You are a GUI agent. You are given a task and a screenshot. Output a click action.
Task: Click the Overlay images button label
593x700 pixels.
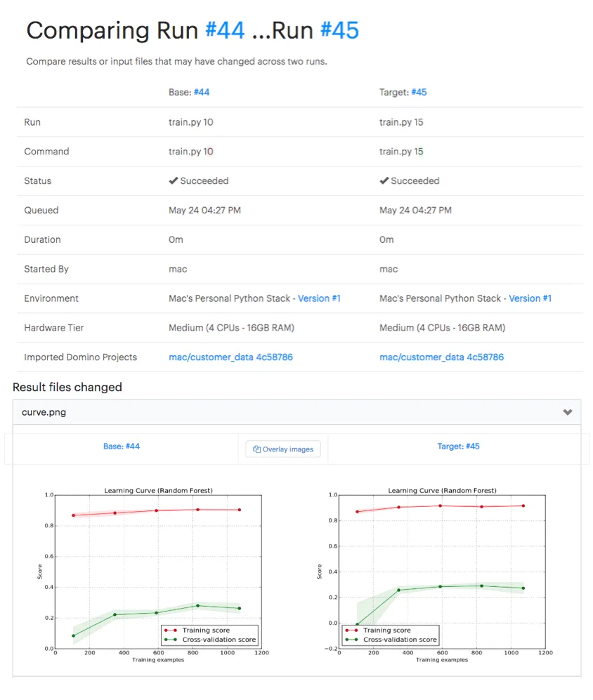(x=288, y=449)
